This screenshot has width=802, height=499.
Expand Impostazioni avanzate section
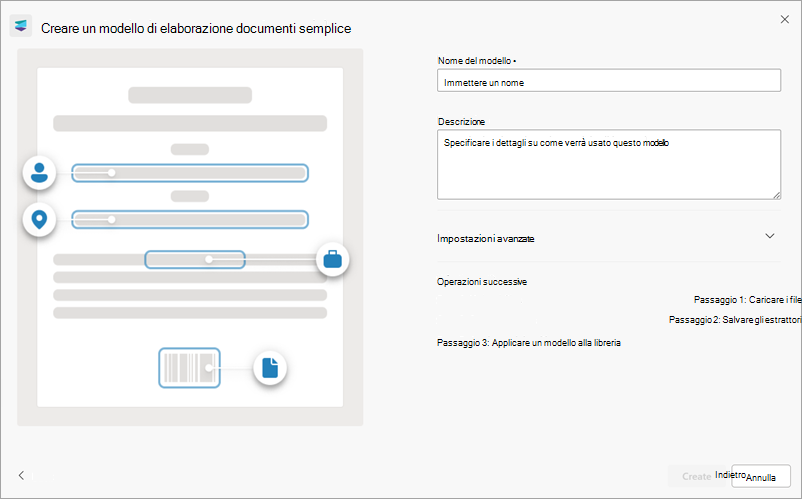(609, 238)
